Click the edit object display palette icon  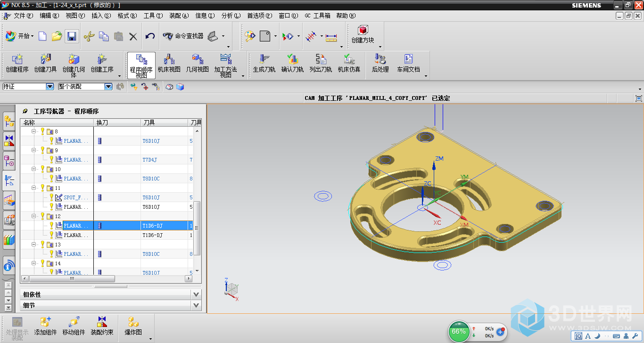coord(249,36)
